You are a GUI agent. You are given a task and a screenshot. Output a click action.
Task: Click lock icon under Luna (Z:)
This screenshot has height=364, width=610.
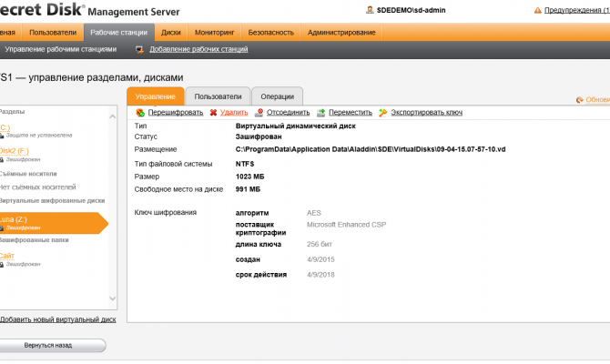click(x=2, y=227)
